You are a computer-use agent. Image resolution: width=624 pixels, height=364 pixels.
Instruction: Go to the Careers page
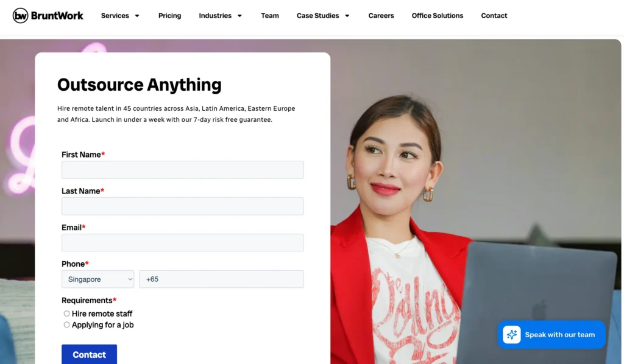tap(381, 15)
